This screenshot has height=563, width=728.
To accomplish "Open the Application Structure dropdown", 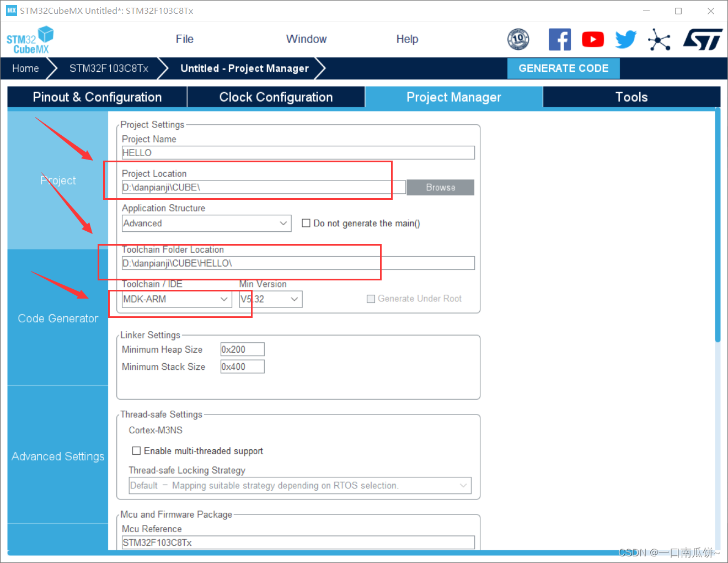I will 206,223.
